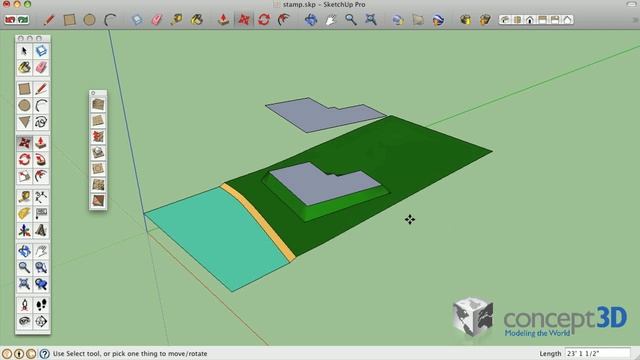The image size is (640, 360).
Task: Select the Position Camera tool
Action: [x=24, y=305]
